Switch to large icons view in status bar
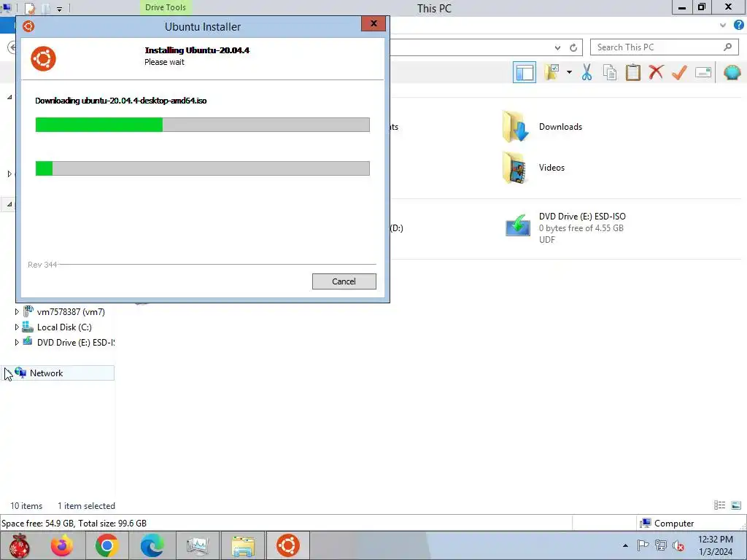The width and height of the screenshot is (747, 560). (x=736, y=505)
